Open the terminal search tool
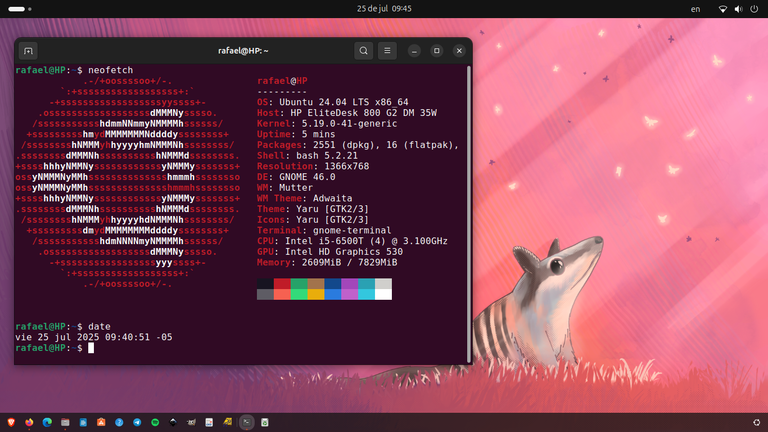768x432 pixels. 363,50
